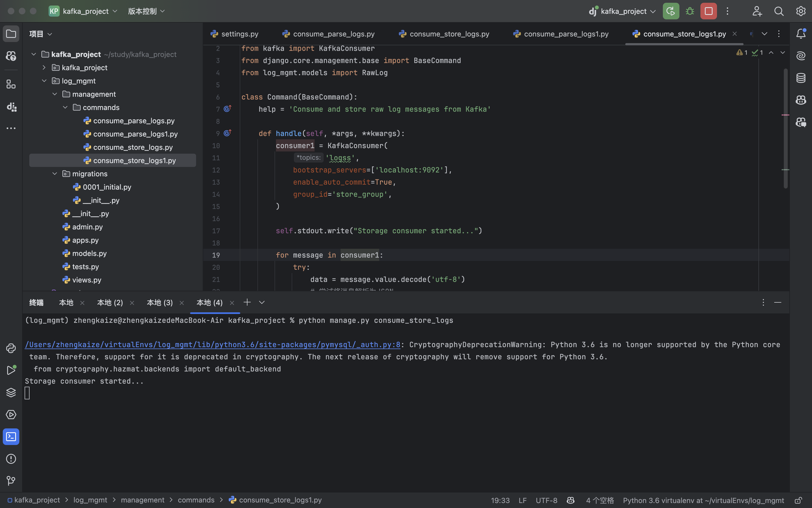
Task: Open the 版本控制 dropdown
Action: 146,11
